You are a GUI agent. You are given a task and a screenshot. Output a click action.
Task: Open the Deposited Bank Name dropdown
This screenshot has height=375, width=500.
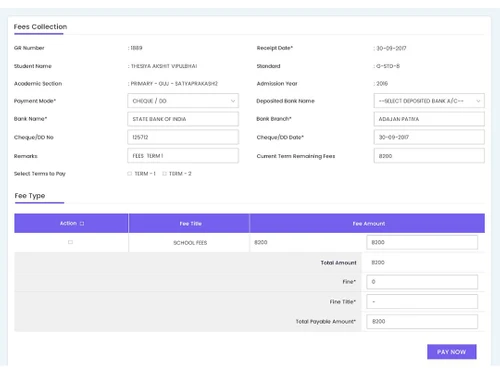pyautogui.click(x=429, y=101)
